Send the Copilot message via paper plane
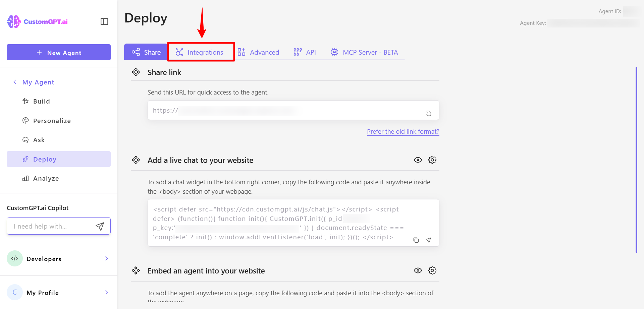The image size is (644, 309). click(x=100, y=226)
